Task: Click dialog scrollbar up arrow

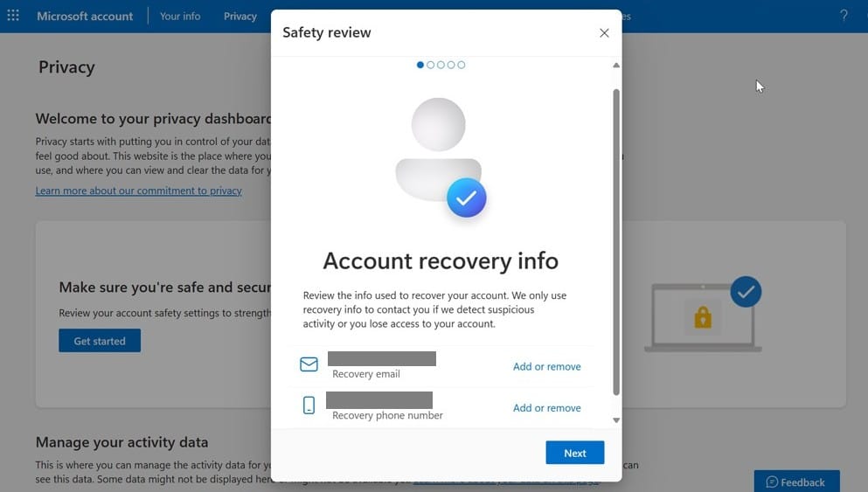Action: [x=616, y=66]
